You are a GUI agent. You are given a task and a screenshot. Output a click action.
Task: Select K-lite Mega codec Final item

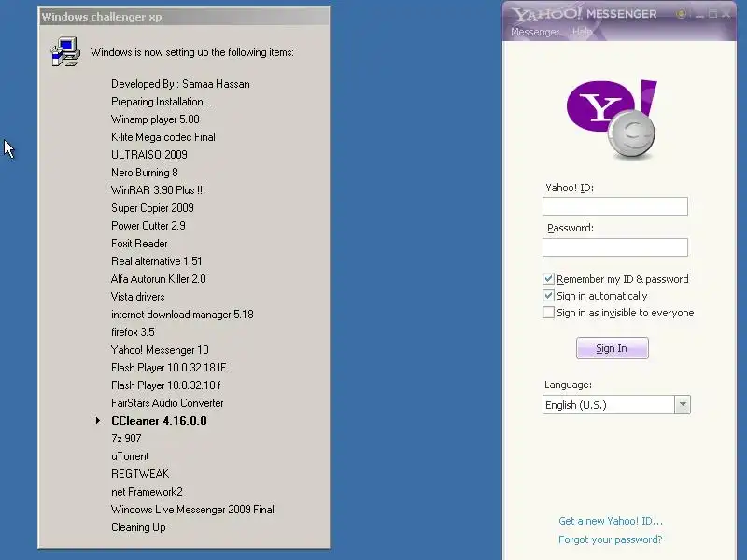pyautogui.click(x=162, y=137)
